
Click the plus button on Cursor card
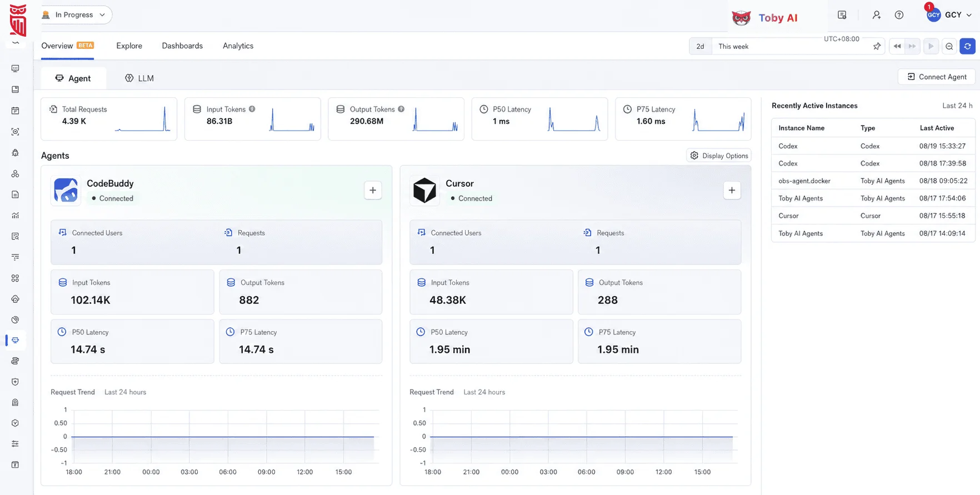pos(732,191)
